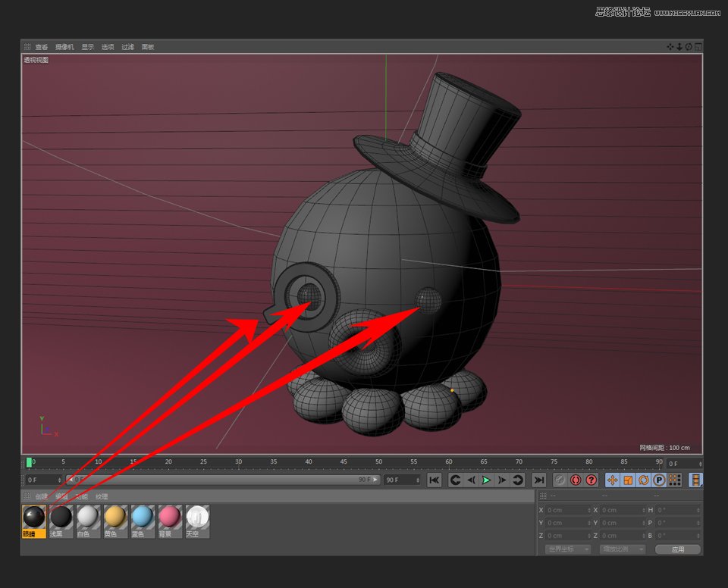Image resolution: width=728 pixels, height=588 pixels.
Task: Toggle autokeying red circle icon
Action: click(576, 480)
